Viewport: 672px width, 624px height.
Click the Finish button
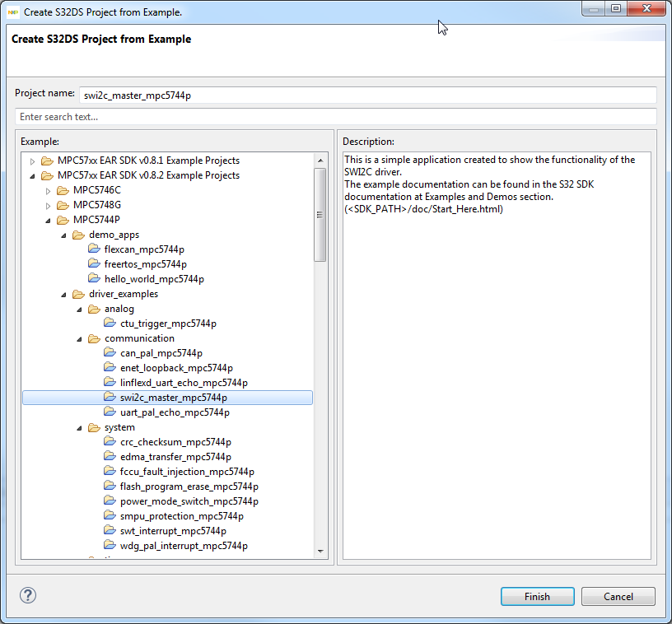[537, 596]
